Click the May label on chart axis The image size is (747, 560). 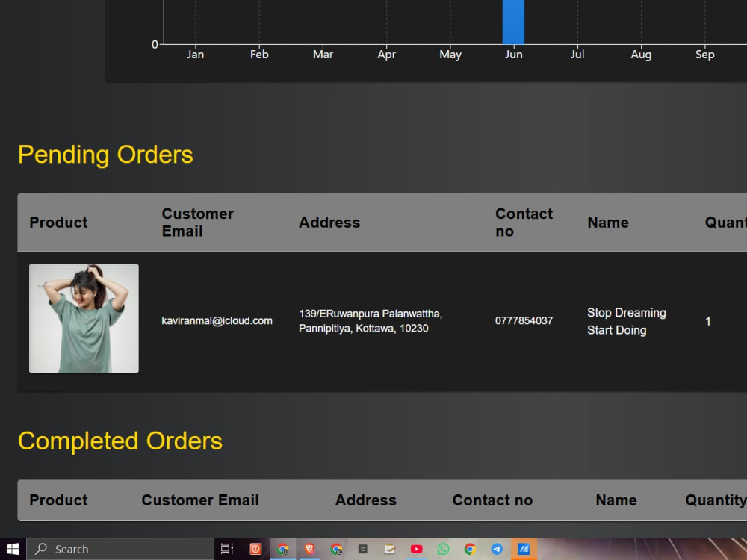(450, 55)
